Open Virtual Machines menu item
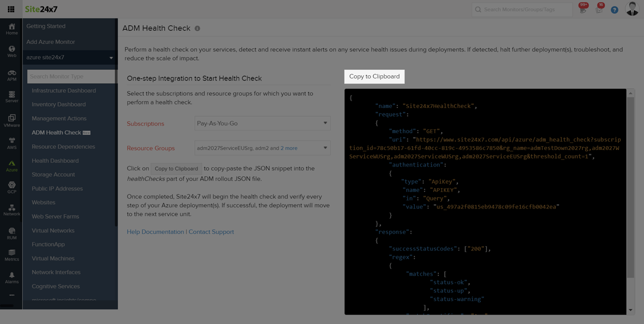Image resolution: width=644 pixels, height=324 pixels. [x=53, y=258]
